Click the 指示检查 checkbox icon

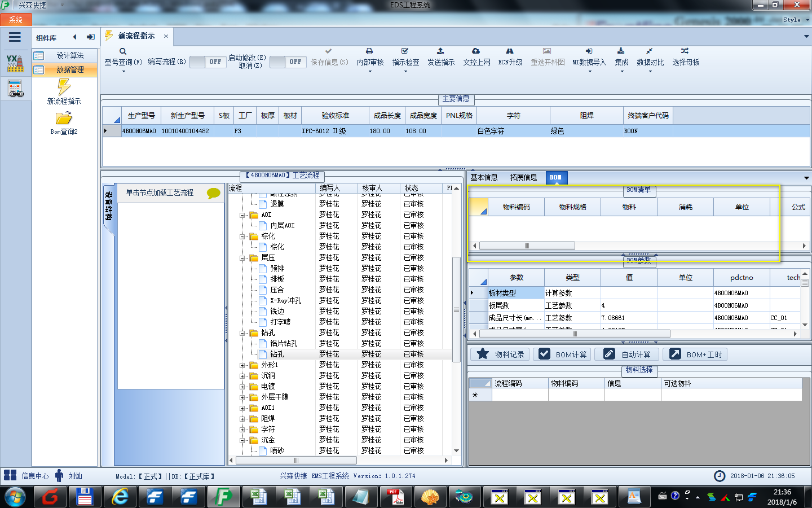click(x=405, y=51)
